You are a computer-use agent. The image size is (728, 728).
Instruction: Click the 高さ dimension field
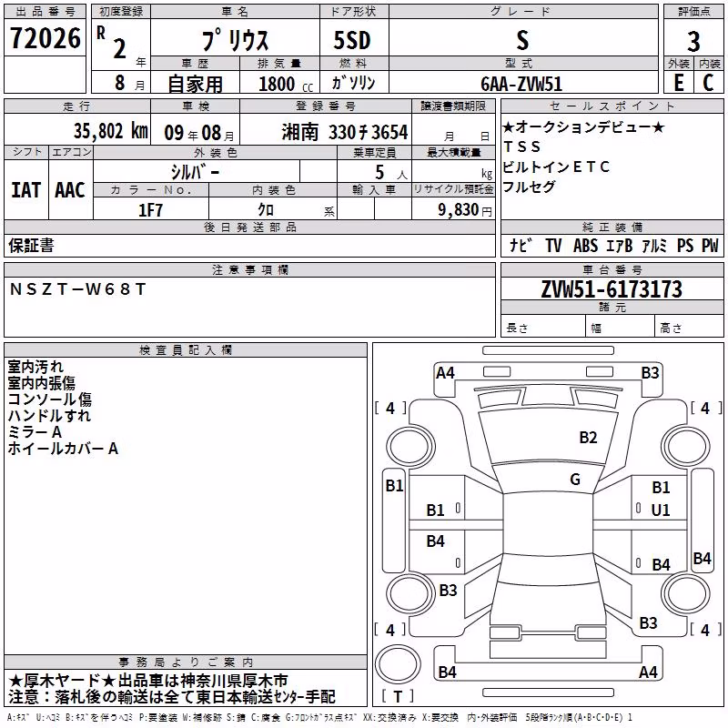pyautogui.click(x=690, y=326)
